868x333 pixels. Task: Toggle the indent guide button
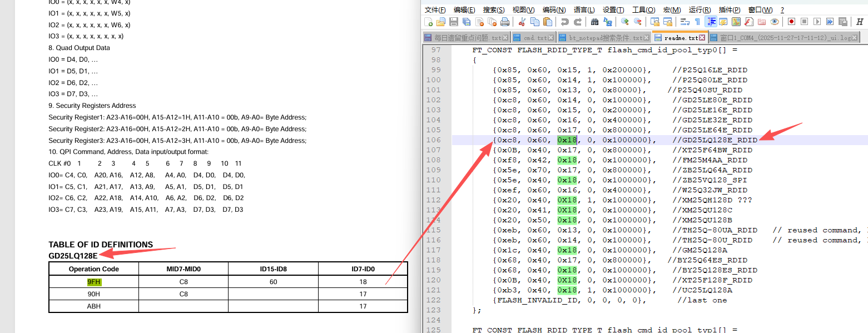click(711, 22)
